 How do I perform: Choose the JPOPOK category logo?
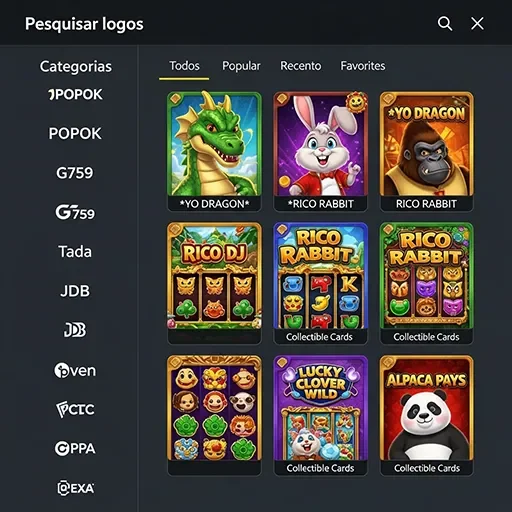point(75,94)
